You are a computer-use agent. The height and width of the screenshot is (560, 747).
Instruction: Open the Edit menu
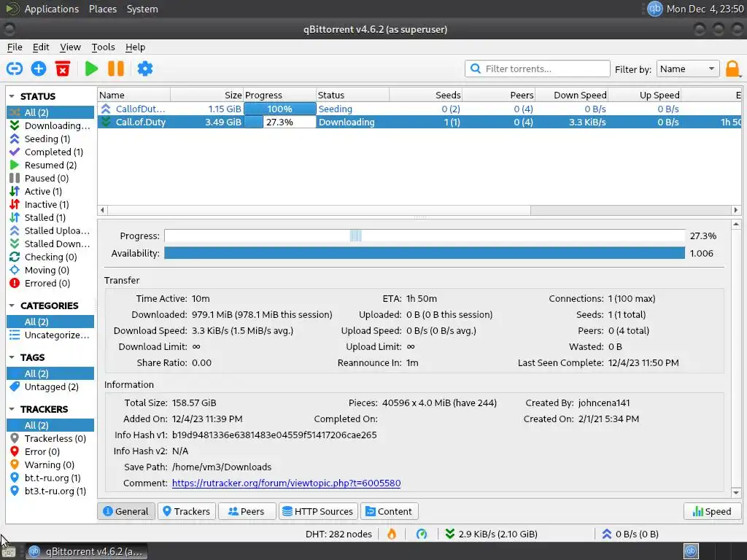(41, 47)
